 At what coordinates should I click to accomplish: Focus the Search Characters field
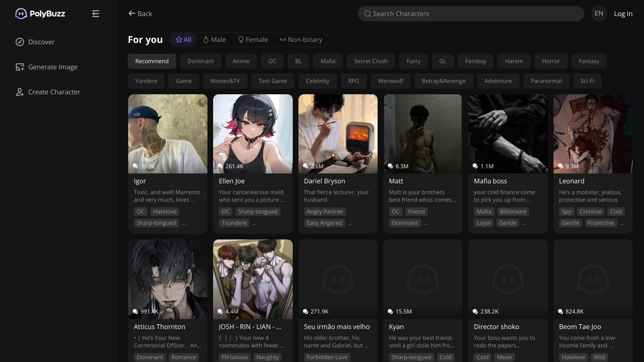click(x=471, y=14)
